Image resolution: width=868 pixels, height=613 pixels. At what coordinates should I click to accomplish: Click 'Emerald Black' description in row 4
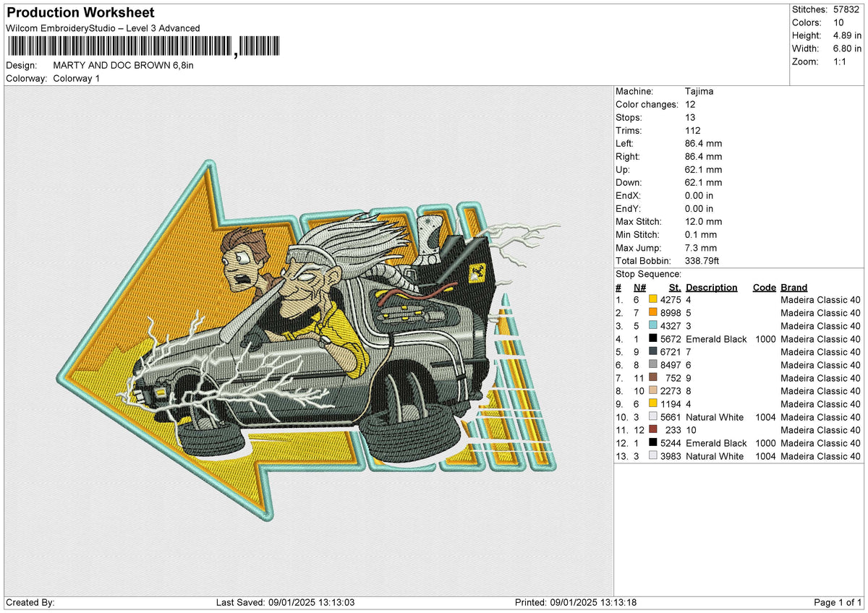point(716,339)
